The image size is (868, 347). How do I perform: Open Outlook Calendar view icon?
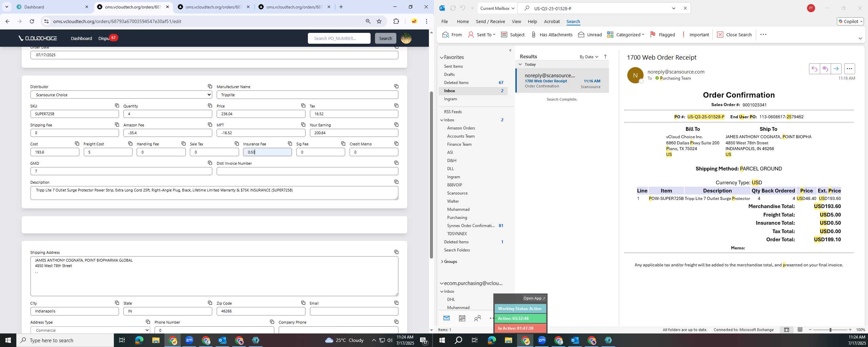click(462, 318)
